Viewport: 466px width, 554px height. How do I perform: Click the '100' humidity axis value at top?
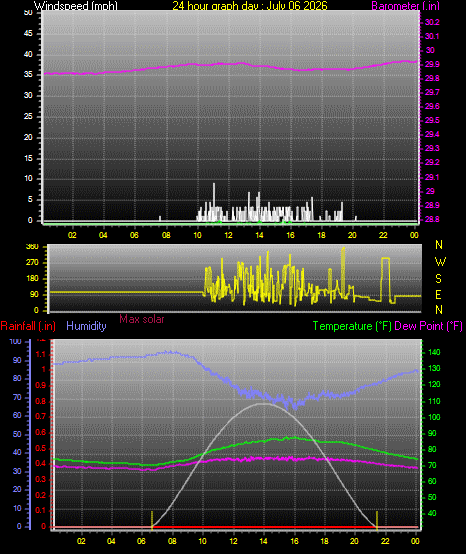16,341
